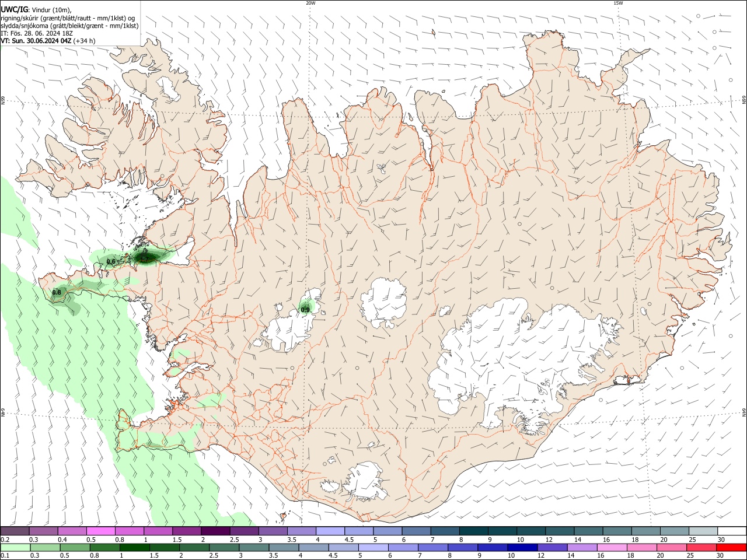Click the '20W' longitude label
Image resolution: width=747 pixels, height=560 pixels.
(310, 3)
